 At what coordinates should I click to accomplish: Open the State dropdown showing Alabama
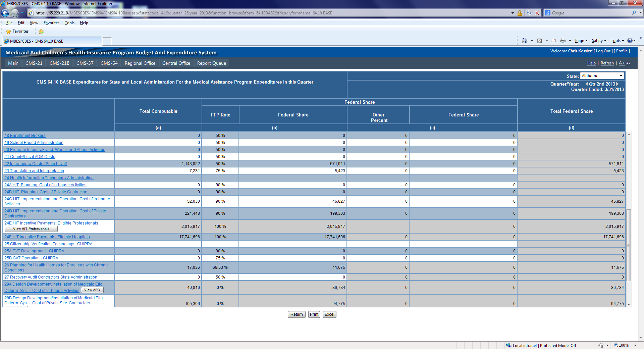(602, 76)
